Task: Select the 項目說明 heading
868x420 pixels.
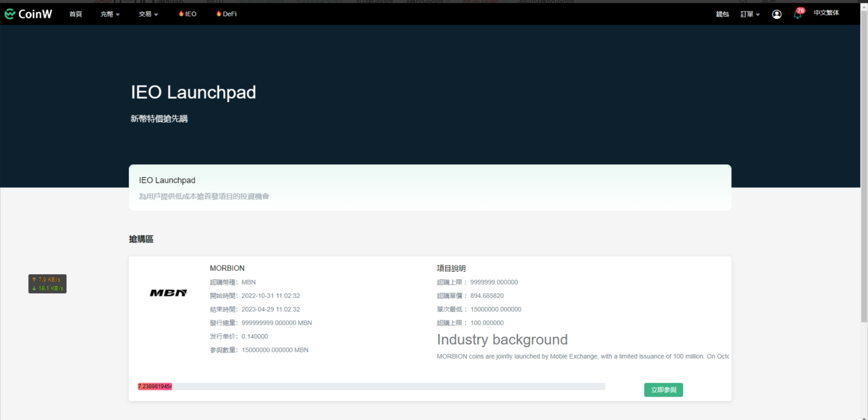Action: [451, 268]
